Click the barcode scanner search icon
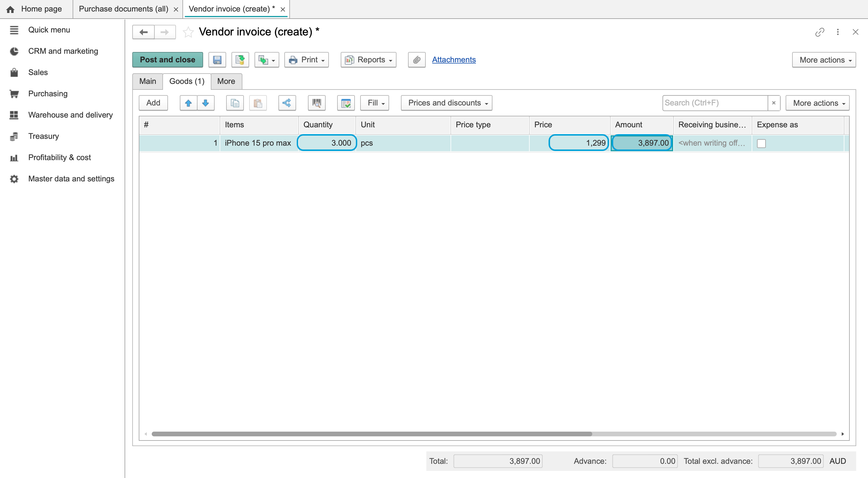 click(316, 103)
